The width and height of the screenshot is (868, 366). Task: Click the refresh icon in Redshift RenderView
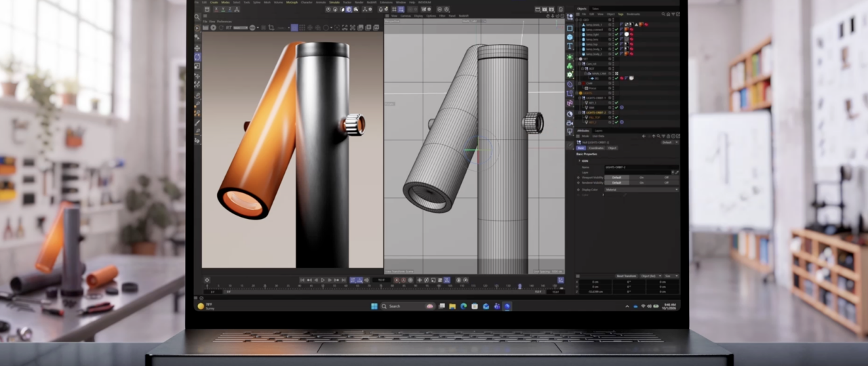click(x=221, y=27)
